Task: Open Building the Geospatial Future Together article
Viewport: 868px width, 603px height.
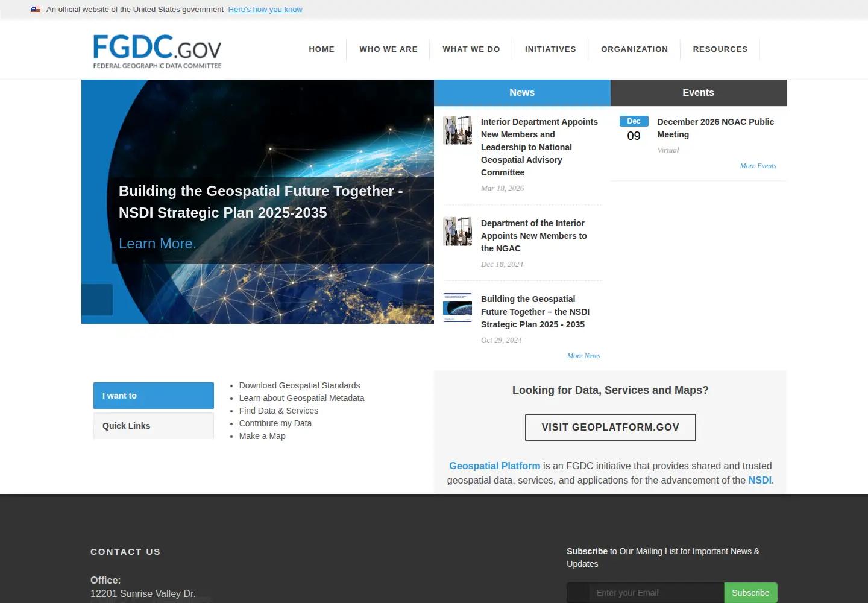Action: click(535, 312)
